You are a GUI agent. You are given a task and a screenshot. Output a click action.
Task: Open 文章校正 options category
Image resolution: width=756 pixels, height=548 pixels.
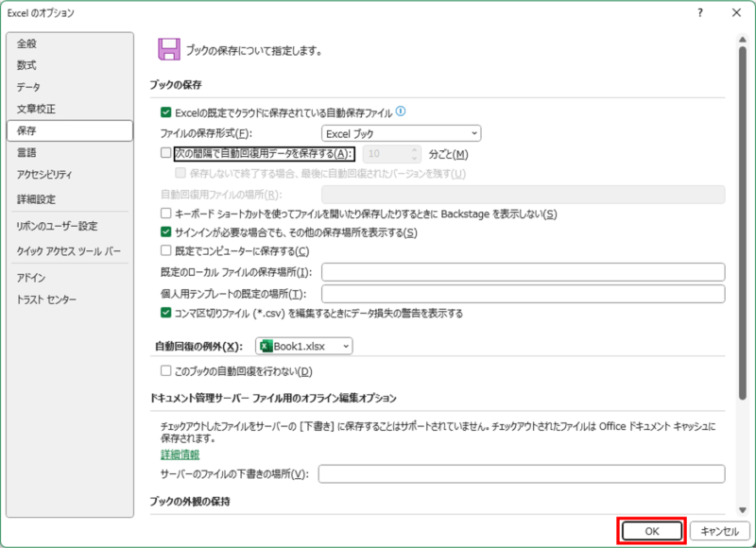(x=70, y=109)
